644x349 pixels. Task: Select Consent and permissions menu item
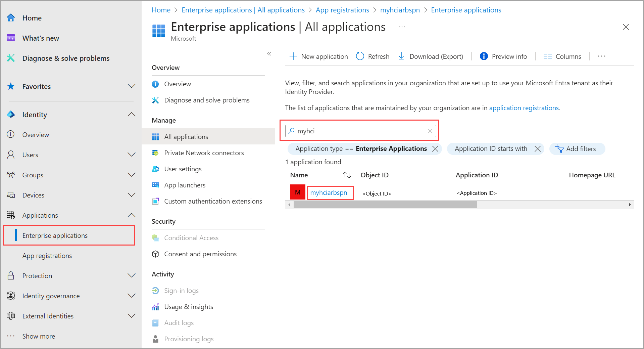click(200, 254)
